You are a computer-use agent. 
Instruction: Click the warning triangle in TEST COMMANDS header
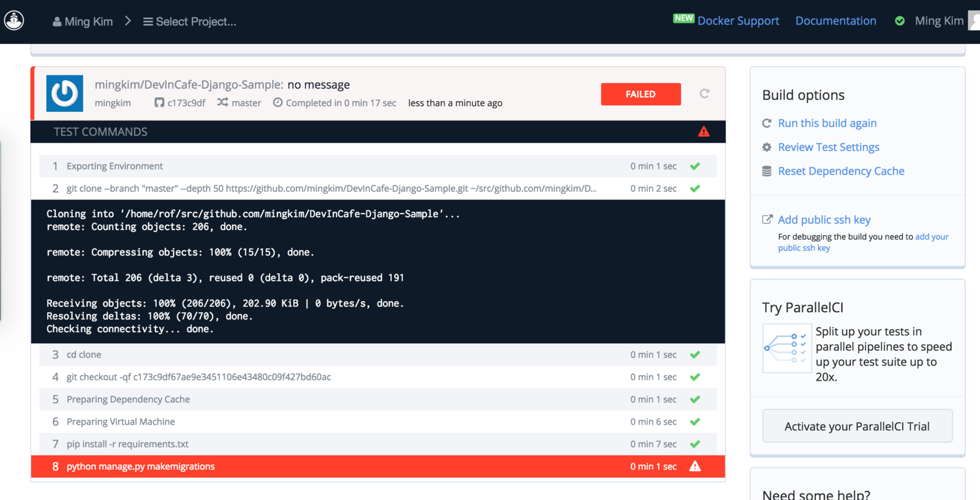point(704,132)
